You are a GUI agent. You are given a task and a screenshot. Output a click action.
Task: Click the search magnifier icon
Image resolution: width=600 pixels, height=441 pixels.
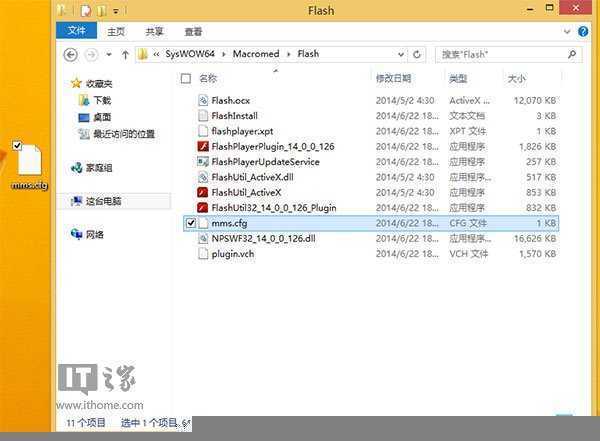pyautogui.click(x=572, y=54)
